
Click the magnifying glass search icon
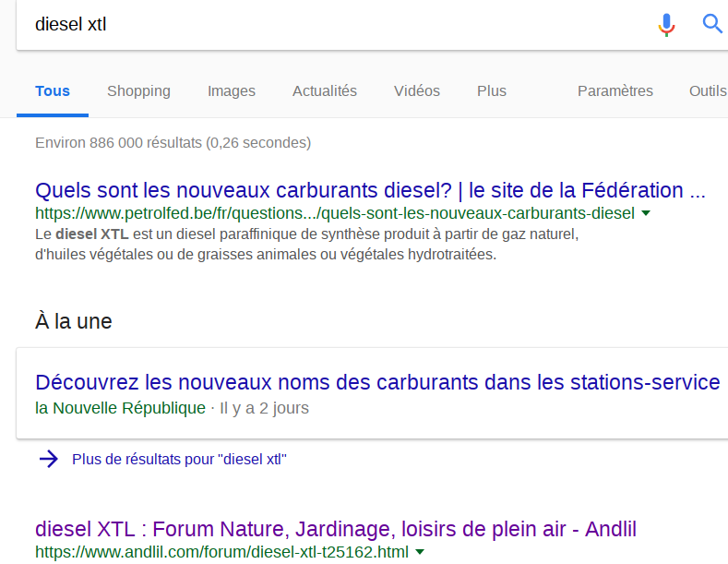tap(712, 23)
